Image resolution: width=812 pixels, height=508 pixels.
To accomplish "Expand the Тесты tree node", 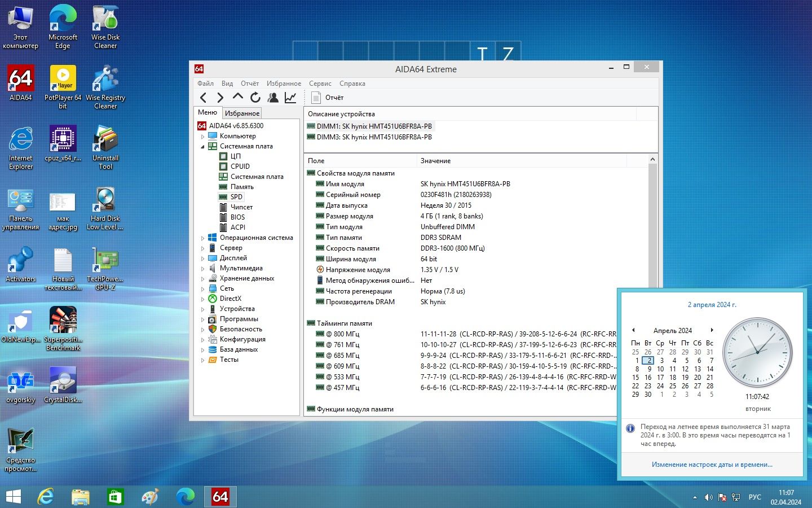I will [202, 360].
